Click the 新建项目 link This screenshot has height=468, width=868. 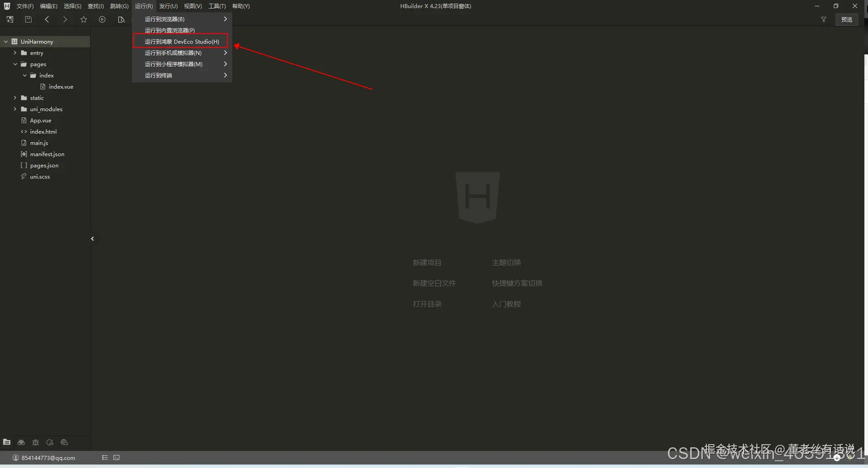click(x=427, y=262)
